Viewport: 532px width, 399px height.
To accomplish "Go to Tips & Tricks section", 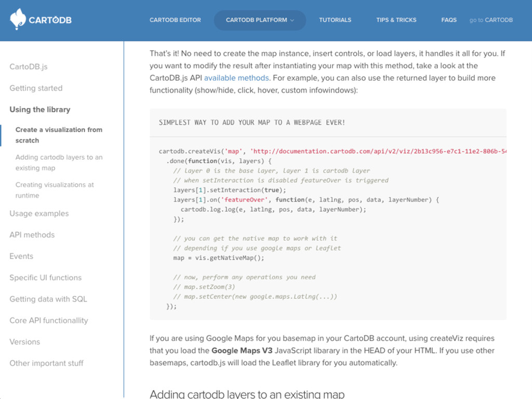I will (396, 20).
